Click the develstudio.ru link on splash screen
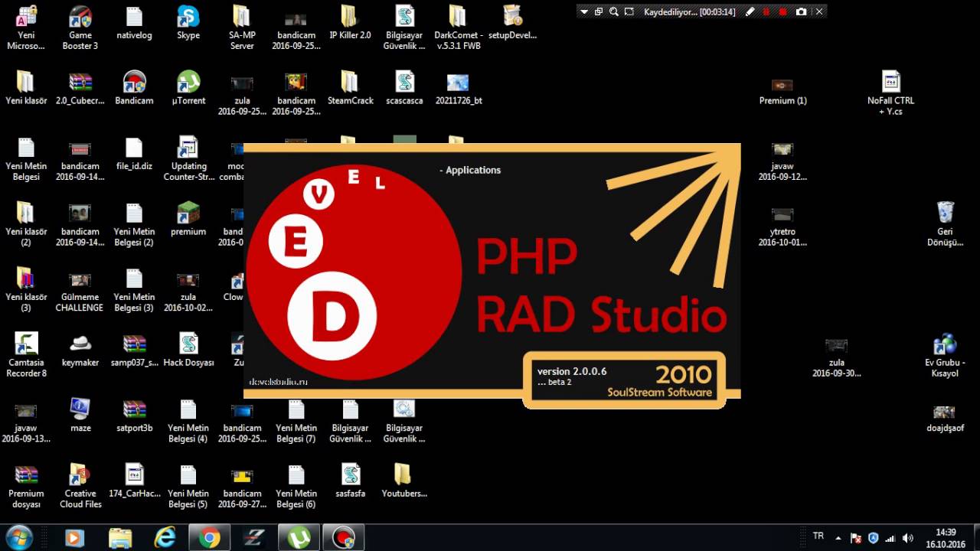The height and width of the screenshot is (551, 980). pyautogui.click(x=278, y=381)
